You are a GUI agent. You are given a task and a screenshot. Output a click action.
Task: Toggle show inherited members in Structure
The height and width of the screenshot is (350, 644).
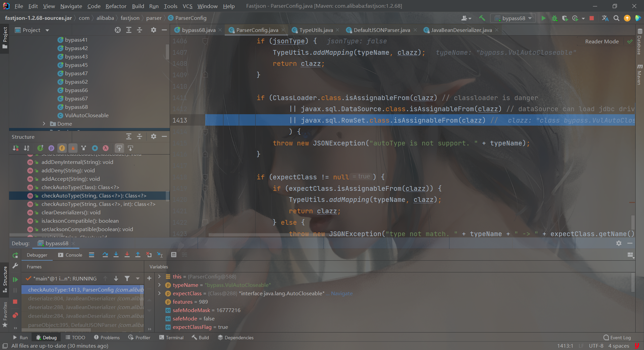click(40, 148)
